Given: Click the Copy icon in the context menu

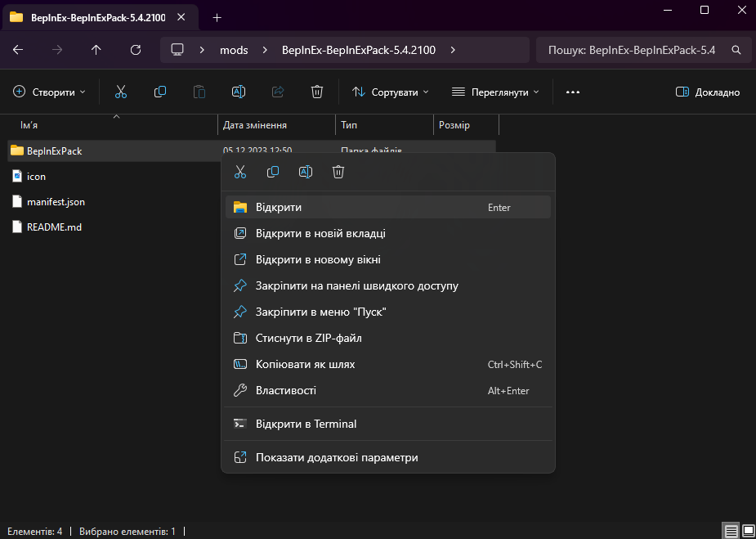Looking at the screenshot, I should pos(273,172).
